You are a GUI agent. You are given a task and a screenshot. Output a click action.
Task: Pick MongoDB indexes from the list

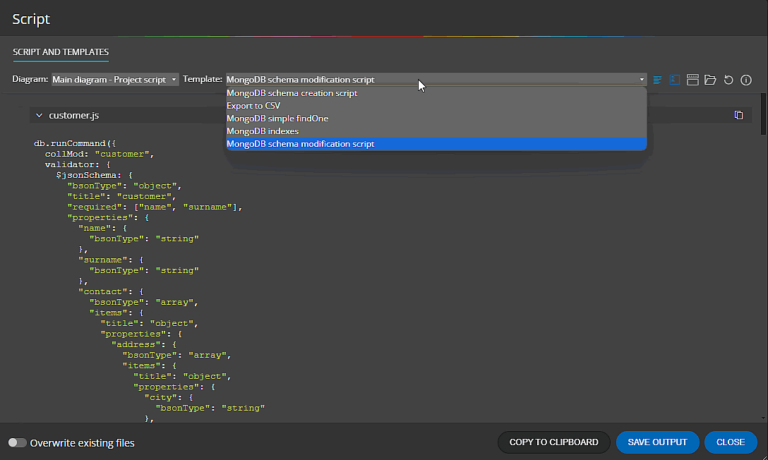pos(262,131)
